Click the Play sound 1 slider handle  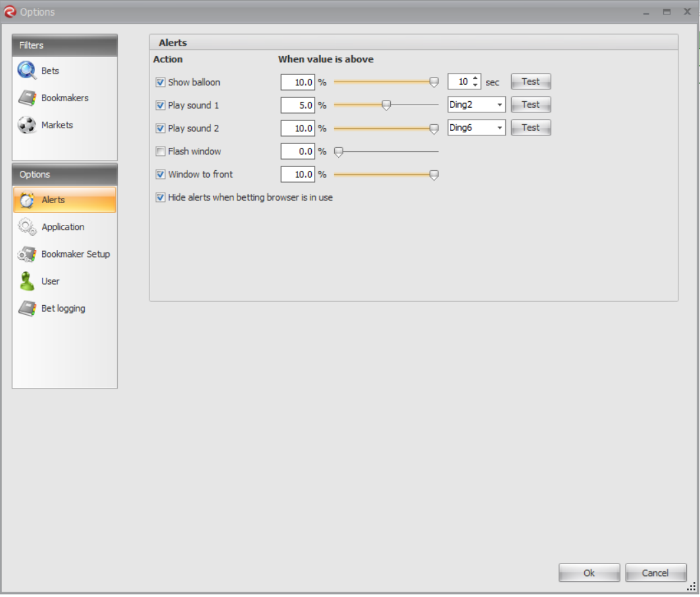point(386,105)
